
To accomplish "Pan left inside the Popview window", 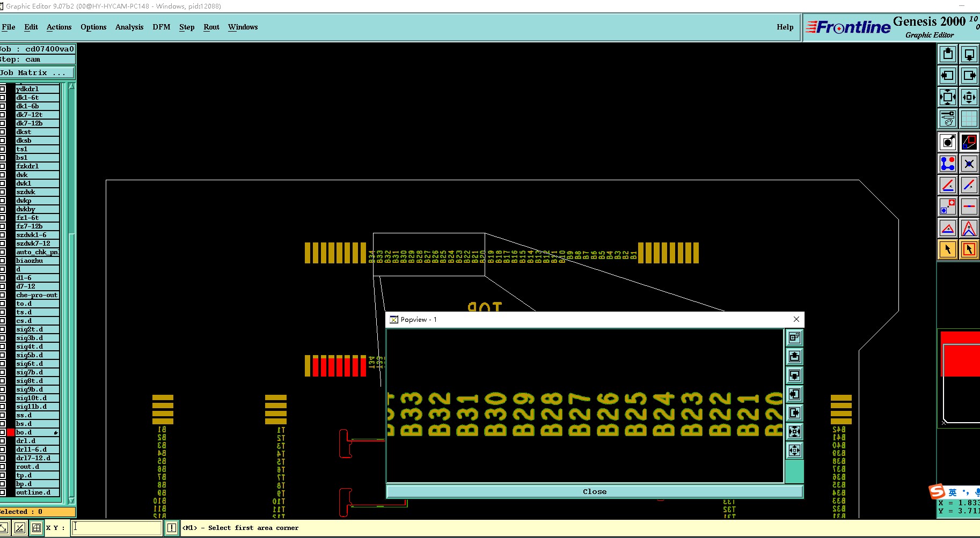I will click(x=794, y=394).
